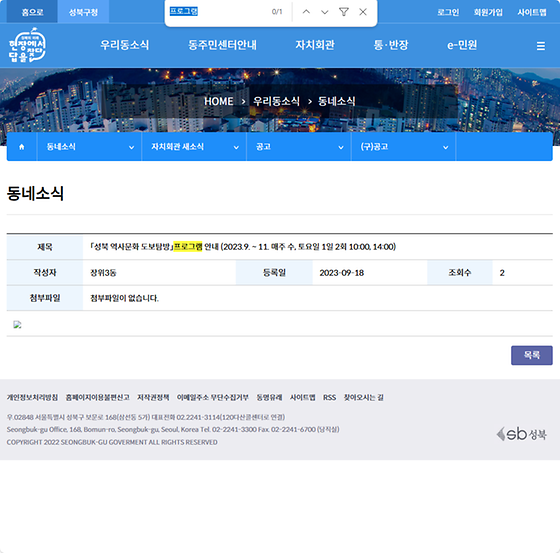The image size is (560, 553).
Task: Click the 로그인 link
Action: [448, 12]
